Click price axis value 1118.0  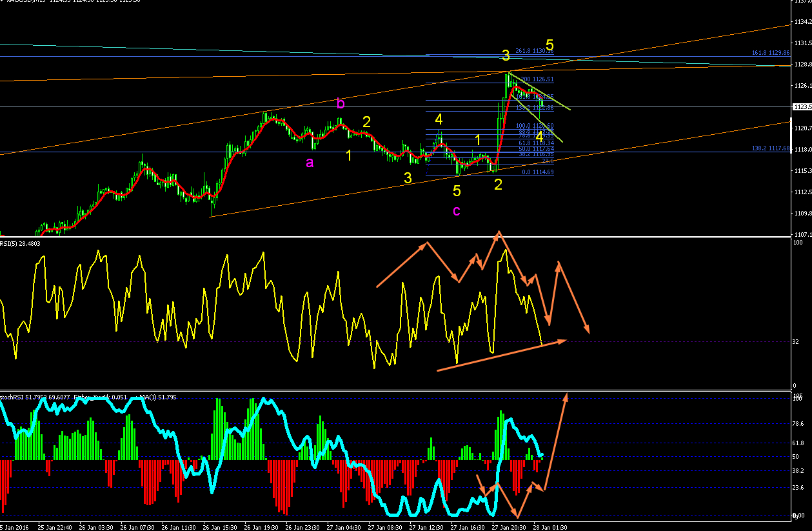pos(804,150)
